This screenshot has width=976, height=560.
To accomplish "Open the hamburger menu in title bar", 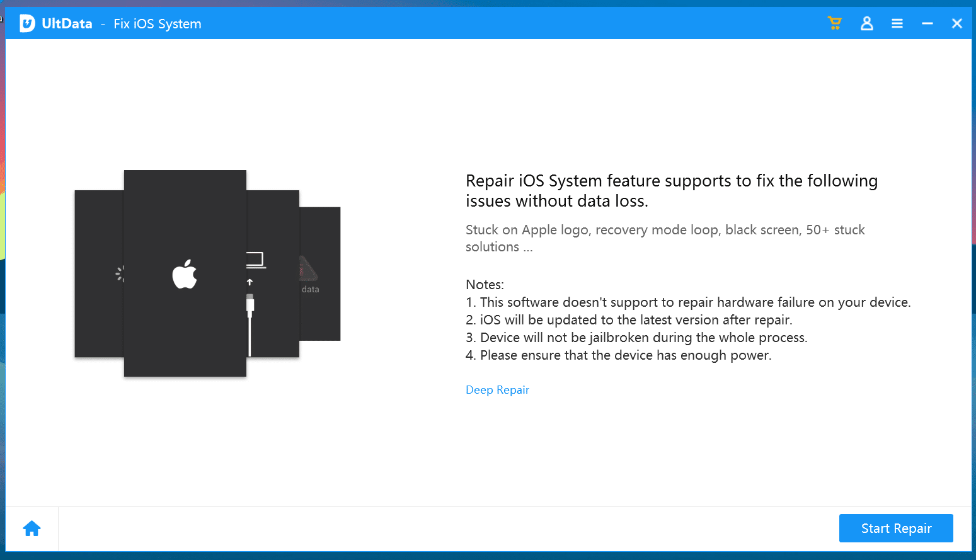I will (x=897, y=23).
